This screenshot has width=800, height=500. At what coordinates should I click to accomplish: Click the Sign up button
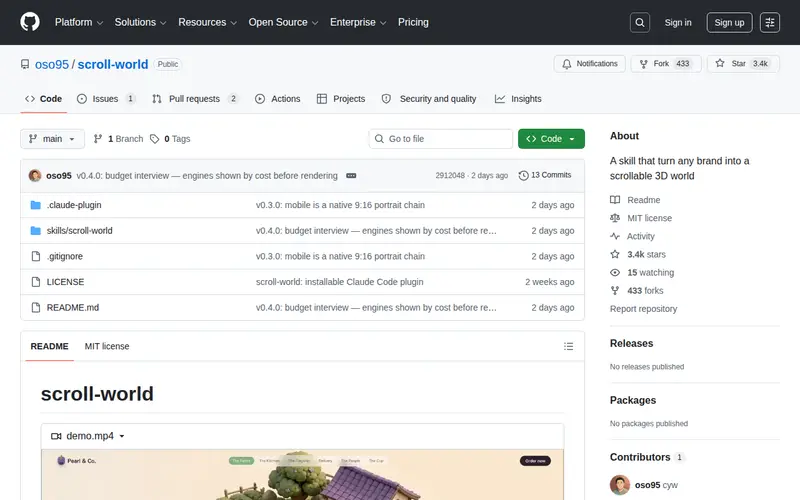(729, 22)
